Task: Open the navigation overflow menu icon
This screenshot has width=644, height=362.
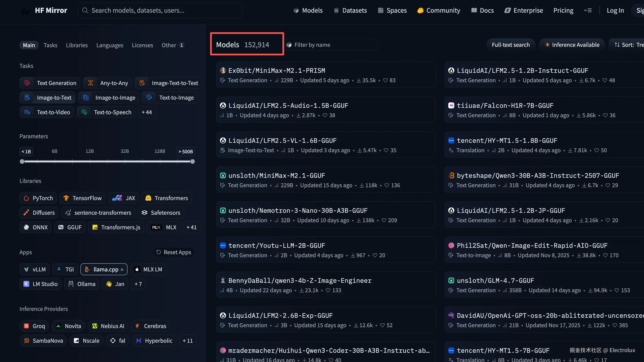Action: [x=588, y=10]
